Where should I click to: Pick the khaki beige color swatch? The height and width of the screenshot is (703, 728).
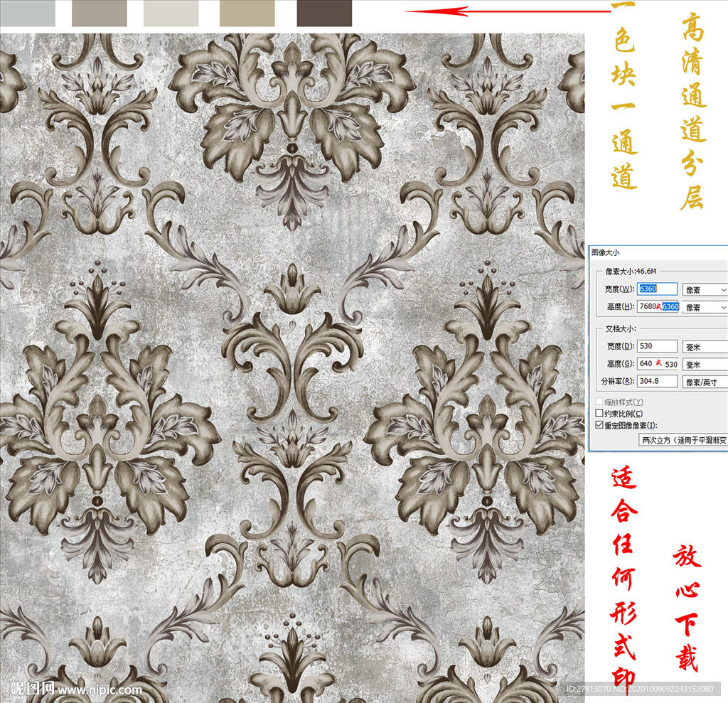[247, 13]
